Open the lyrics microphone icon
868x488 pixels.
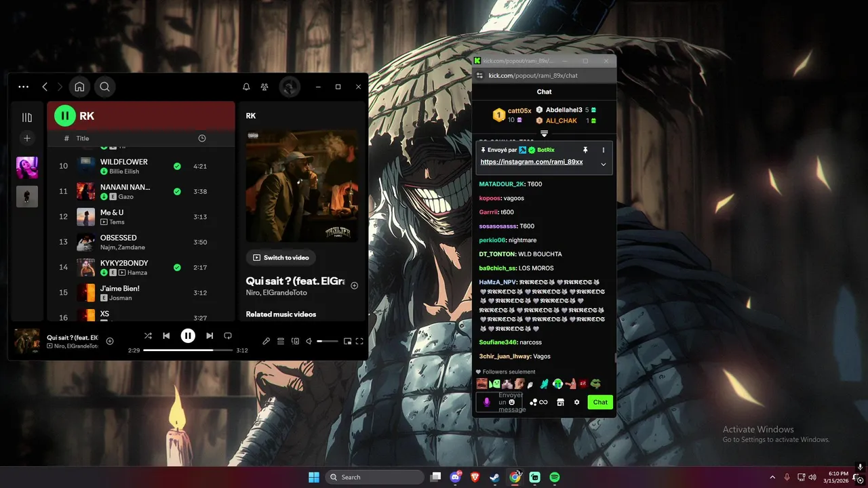tap(267, 341)
